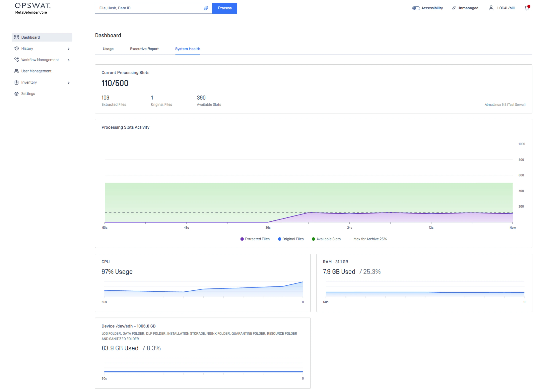
Task: Open User Management in the sidebar
Action: click(36, 71)
